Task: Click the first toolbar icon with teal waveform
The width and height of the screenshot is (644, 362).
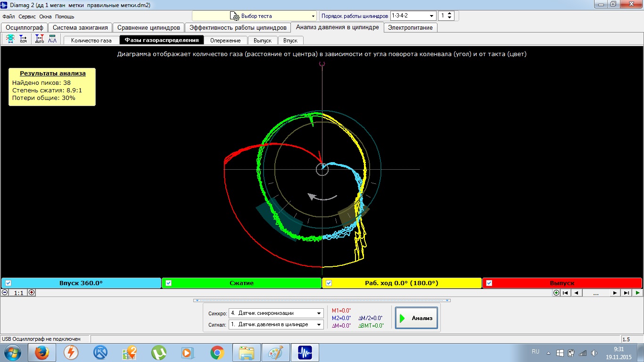Action: tap(9, 39)
